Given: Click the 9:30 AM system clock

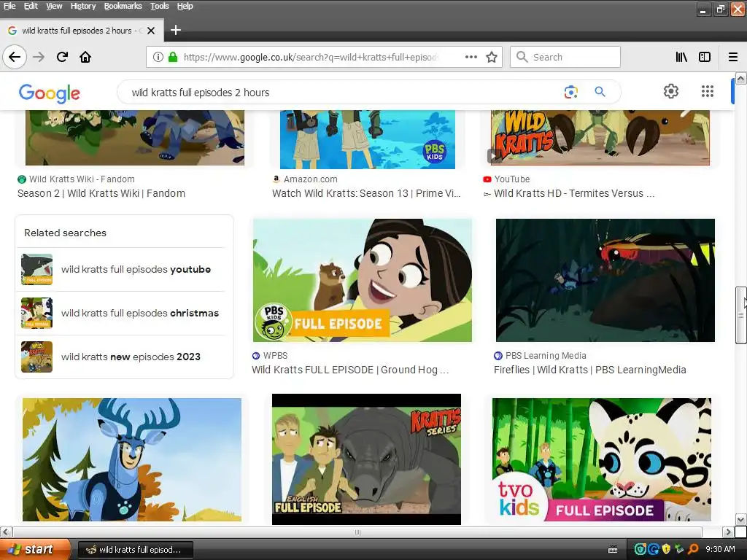Looking at the screenshot, I should point(720,550).
